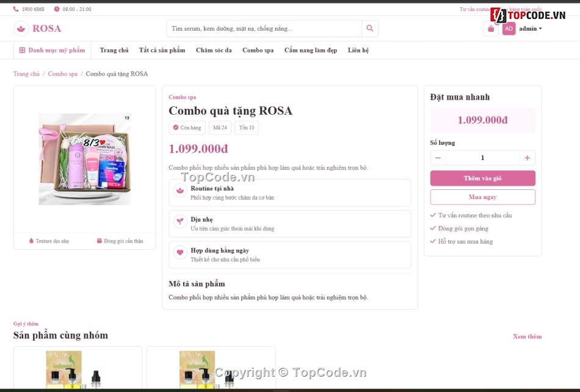Click the box icon beside Đóng gói cẩn thận
The width and height of the screenshot is (580, 392).
99,241
